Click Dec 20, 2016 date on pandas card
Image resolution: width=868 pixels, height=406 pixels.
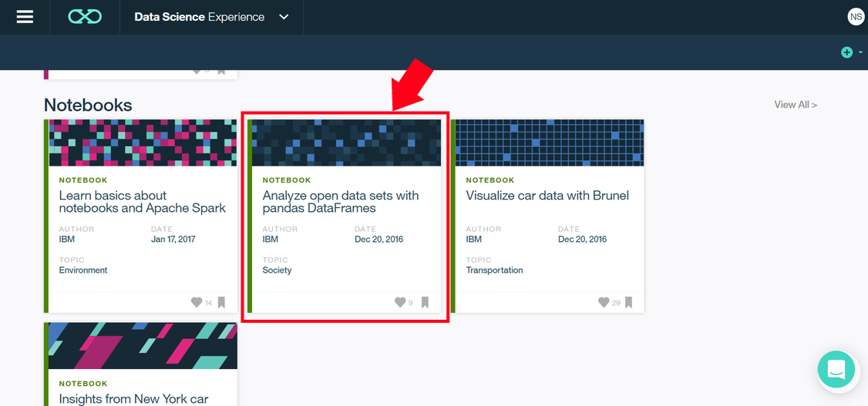click(x=379, y=240)
